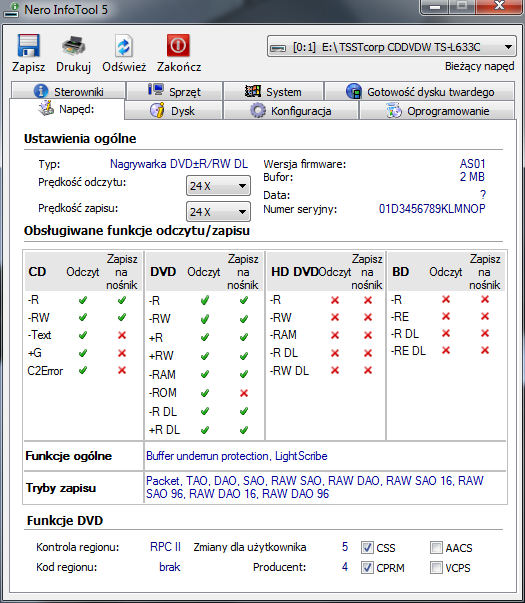This screenshot has height=603, width=525.
Task: Open the Prędkość zapisu speed dropdown
Action: click(x=218, y=212)
